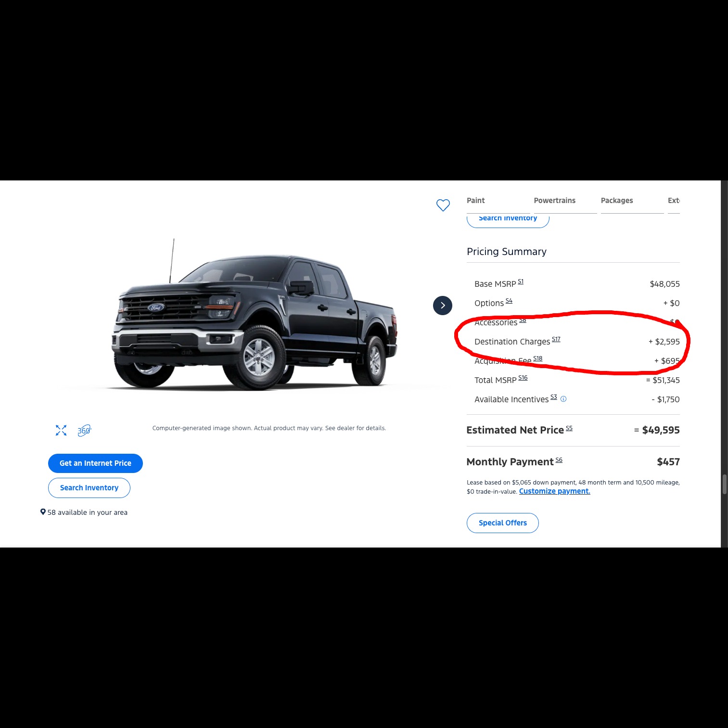Viewport: 728px width, 728px height.
Task: Open Monthly Payment footnote S6
Action: pos(559,460)
